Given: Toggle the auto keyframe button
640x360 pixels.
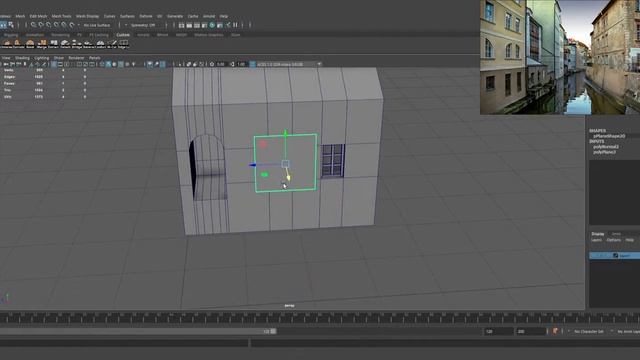Looking at the screenshot, I should 555,331.
